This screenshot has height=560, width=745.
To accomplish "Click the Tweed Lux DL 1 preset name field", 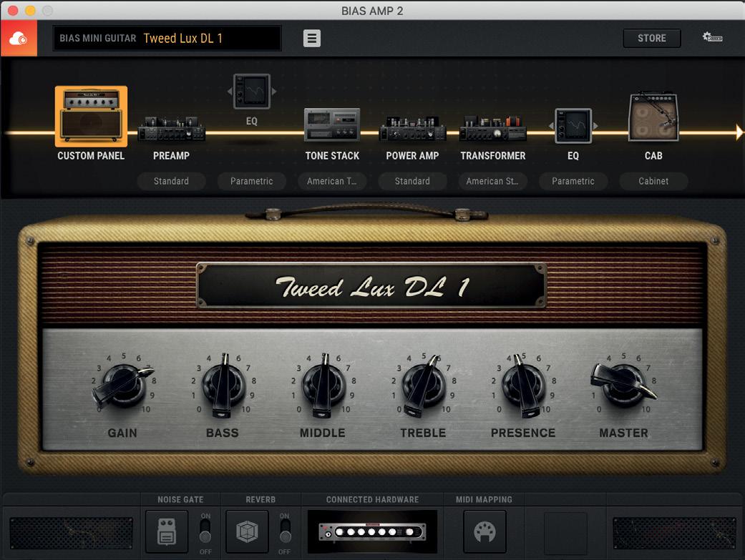I will pyautogui.click(x=167, y=38).
